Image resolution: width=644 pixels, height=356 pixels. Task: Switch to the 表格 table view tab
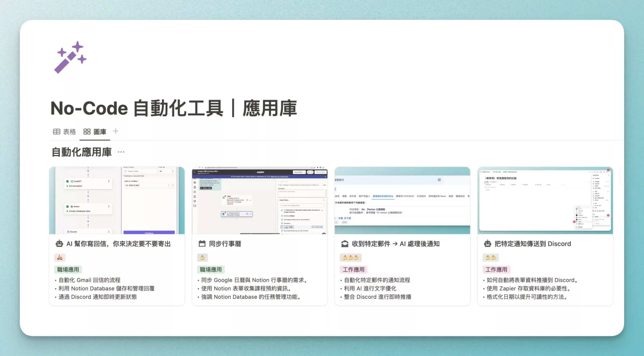click(x=64, y=132)
